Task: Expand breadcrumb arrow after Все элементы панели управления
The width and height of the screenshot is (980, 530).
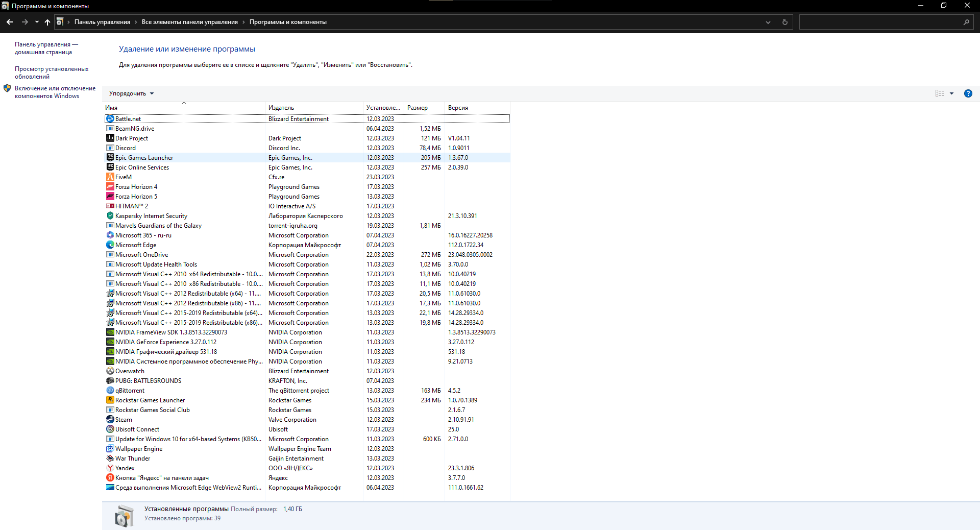Action: tap(243, 22)
